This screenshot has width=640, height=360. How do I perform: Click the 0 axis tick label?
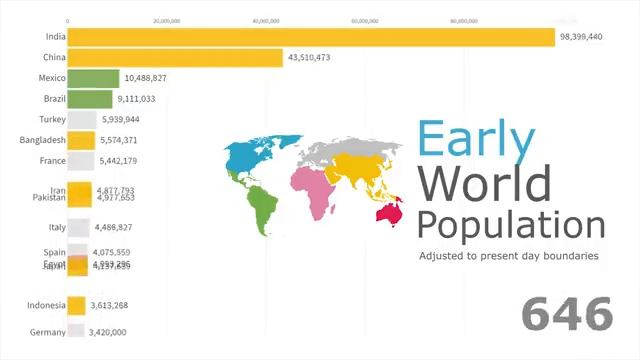[67, 21]
